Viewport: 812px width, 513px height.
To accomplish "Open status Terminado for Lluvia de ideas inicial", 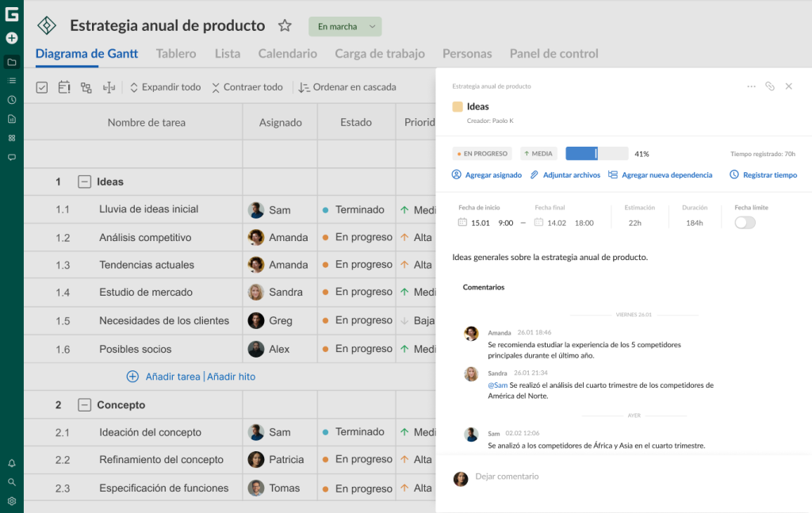I will pos(353,209).
